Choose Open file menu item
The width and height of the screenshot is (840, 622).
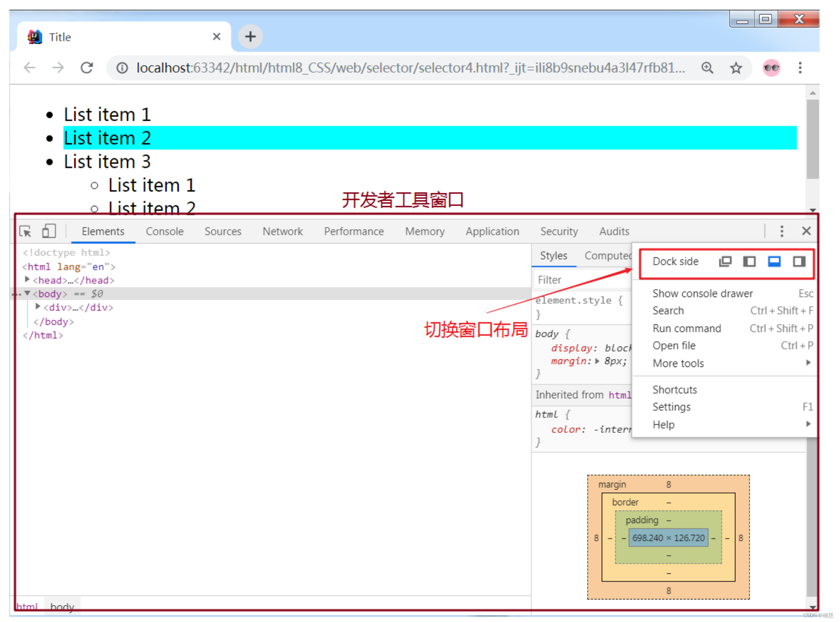[725, 346]
